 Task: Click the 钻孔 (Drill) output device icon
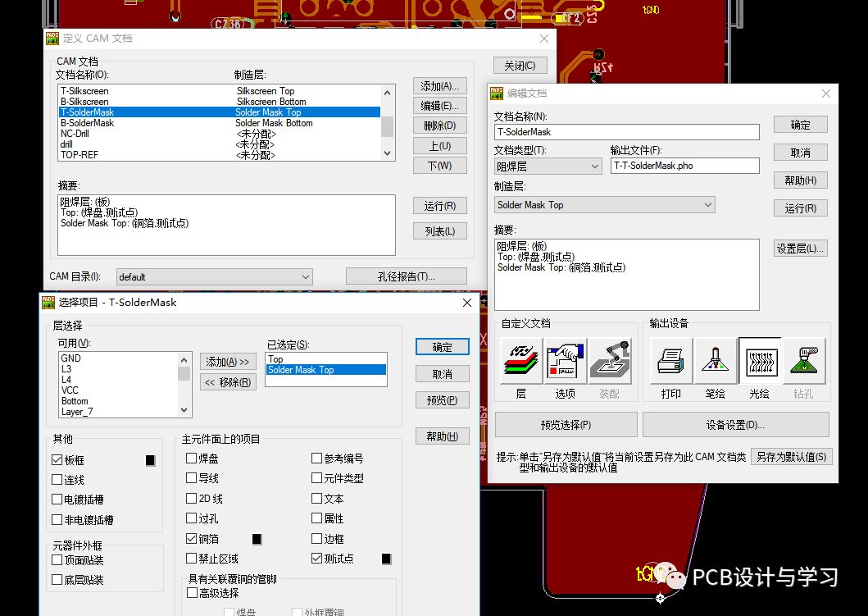point(804,361)
